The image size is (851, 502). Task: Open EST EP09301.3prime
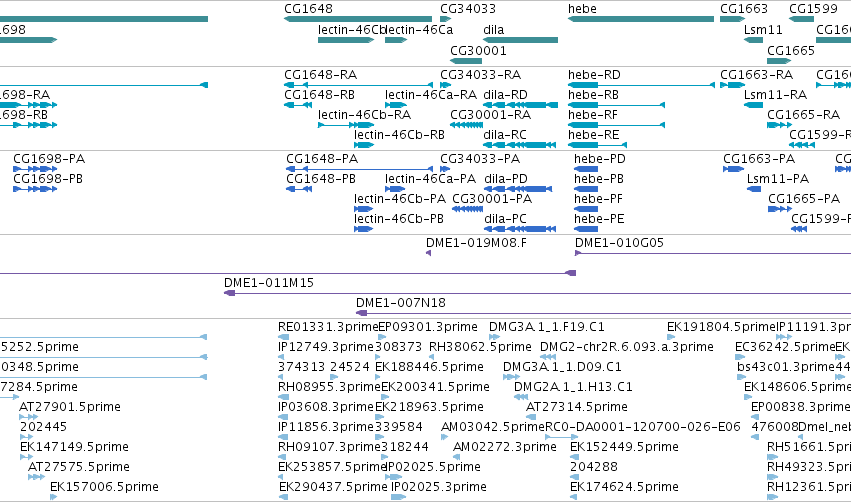[x=428, y=327]
